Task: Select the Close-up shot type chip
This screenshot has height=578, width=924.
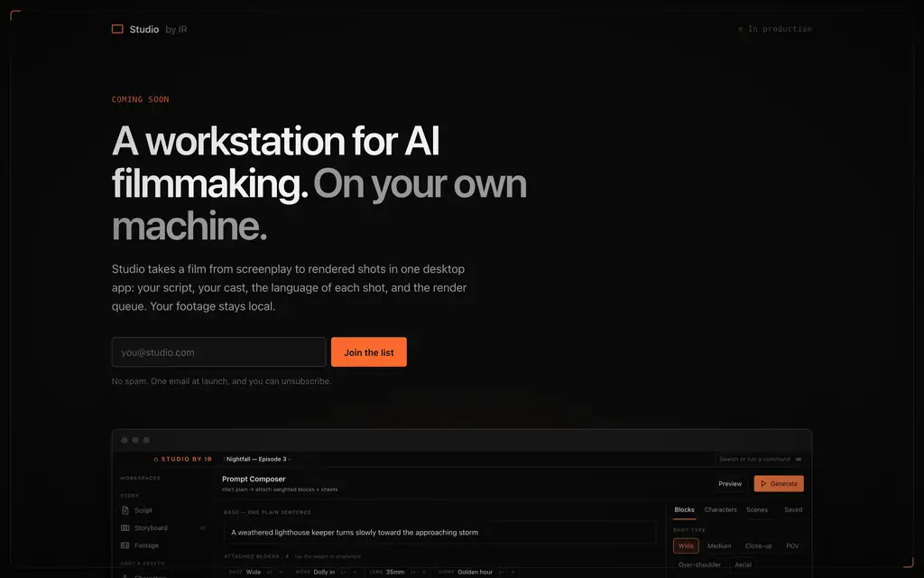Action: [x=758, y=545]
